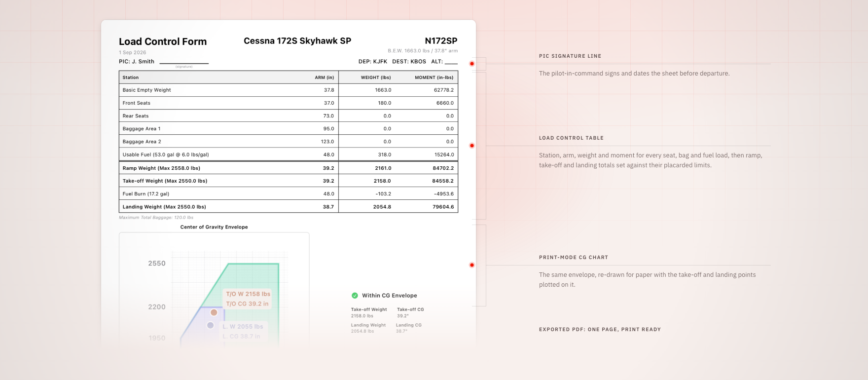
Task: Select the Usable Fuel (53.0 gal) row label
Action: [166, 154]
